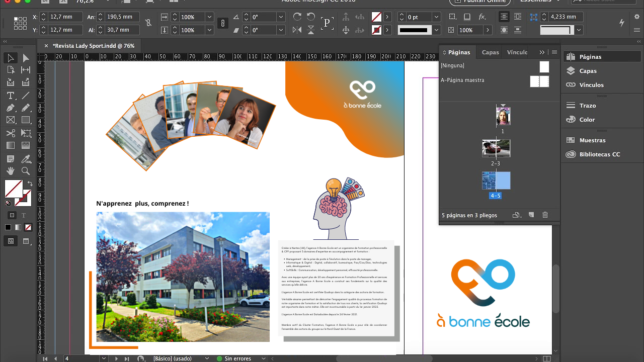This screenshot has width=644, height=362.
Task: Open stroke style line dropdown
Action: (x=436, y=30)
